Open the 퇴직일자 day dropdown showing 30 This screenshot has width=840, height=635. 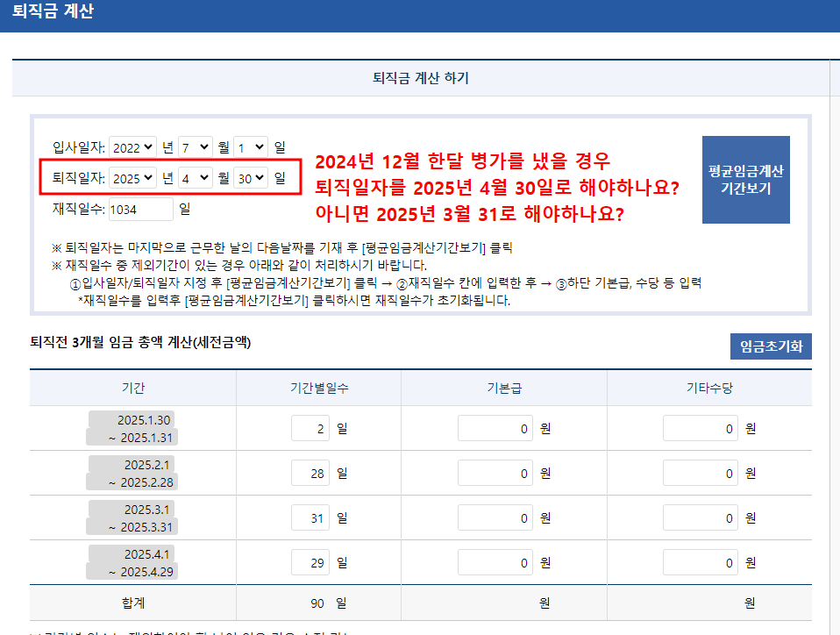click(251, 178)
